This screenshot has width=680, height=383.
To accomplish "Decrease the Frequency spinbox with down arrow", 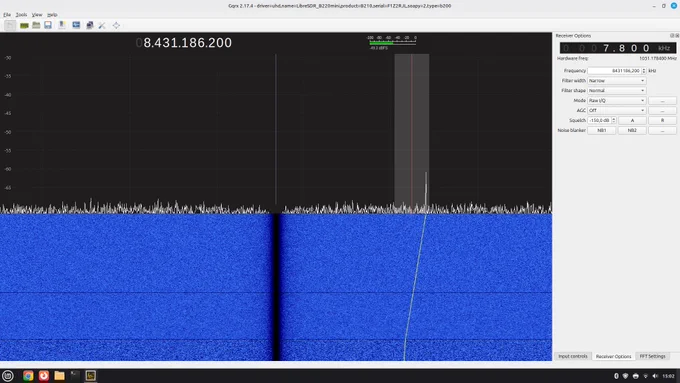I will (x=644, y=72).
